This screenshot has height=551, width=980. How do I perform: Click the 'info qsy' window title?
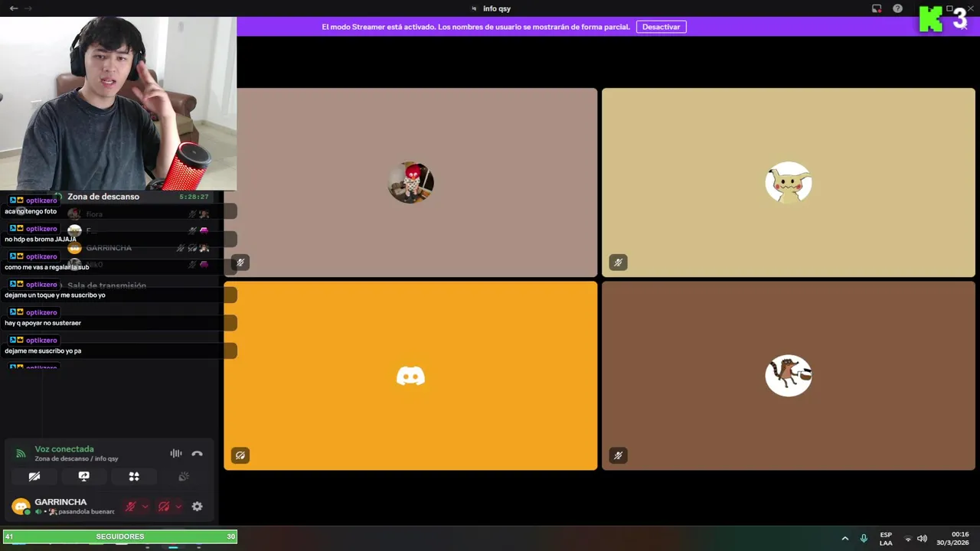pyautogui.click(x=497, y=8)
